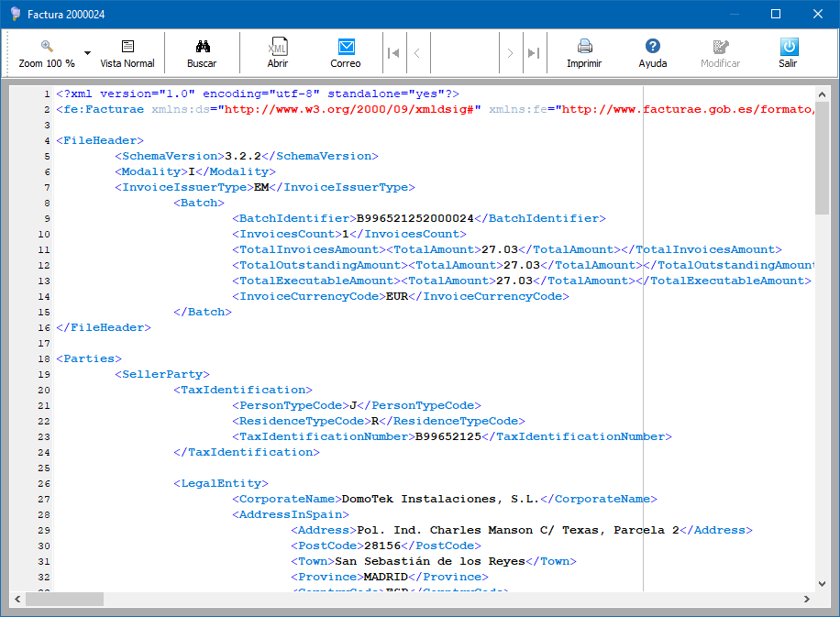
Task: Click the vertical scrollbar up arrow
Action: [x=822, y=94]
